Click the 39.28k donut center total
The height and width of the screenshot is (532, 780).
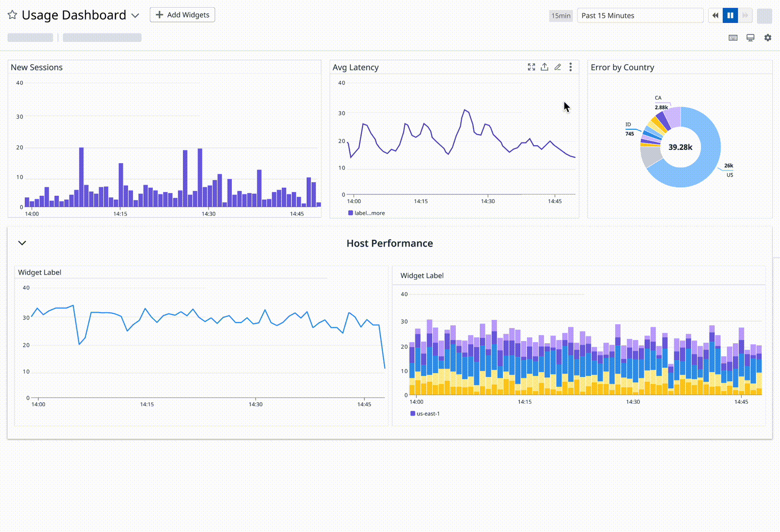[680, 147]
